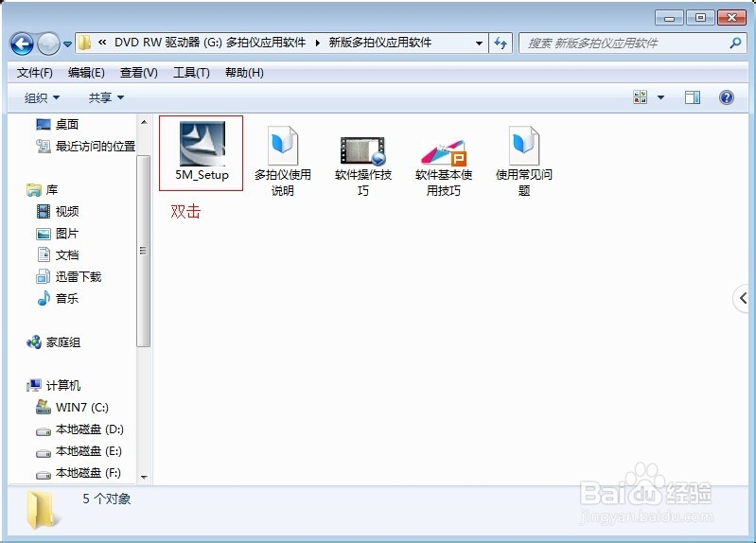Select 桌面 in navigation pane
Image resolution: width=756 pixels, height=543 pixels.
[x=58, y=125]
